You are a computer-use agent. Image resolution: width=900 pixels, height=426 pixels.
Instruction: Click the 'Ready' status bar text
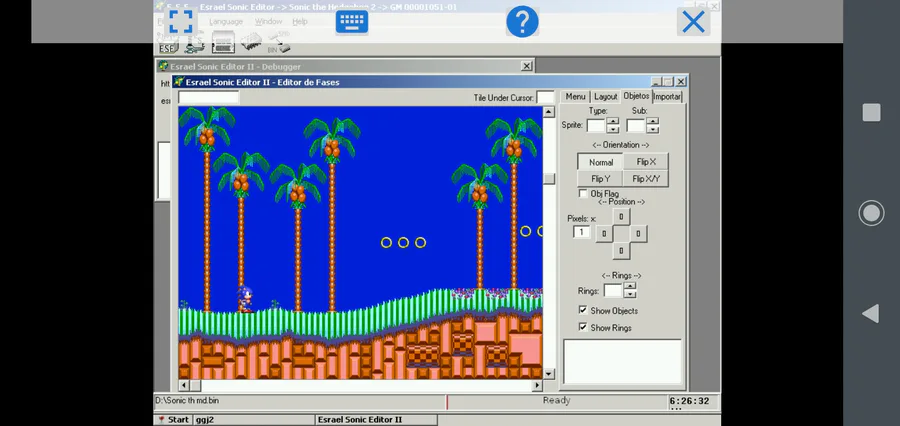click(556, 401)
